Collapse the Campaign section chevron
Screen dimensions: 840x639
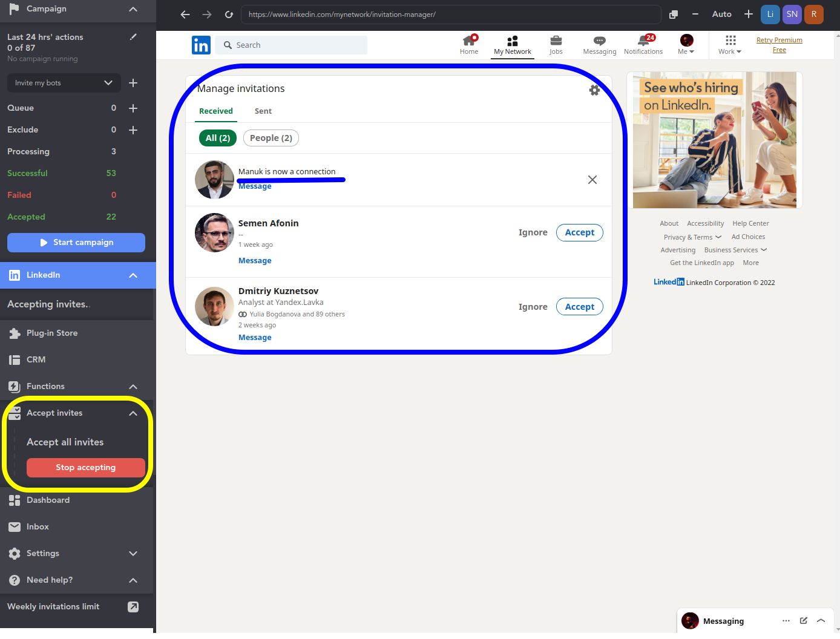click(133, 9)
